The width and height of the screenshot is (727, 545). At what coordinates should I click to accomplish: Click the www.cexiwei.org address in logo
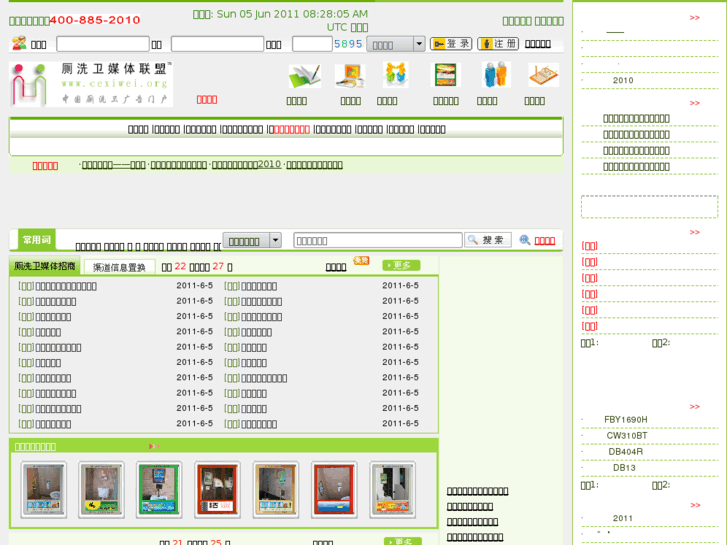coord(114,83)
